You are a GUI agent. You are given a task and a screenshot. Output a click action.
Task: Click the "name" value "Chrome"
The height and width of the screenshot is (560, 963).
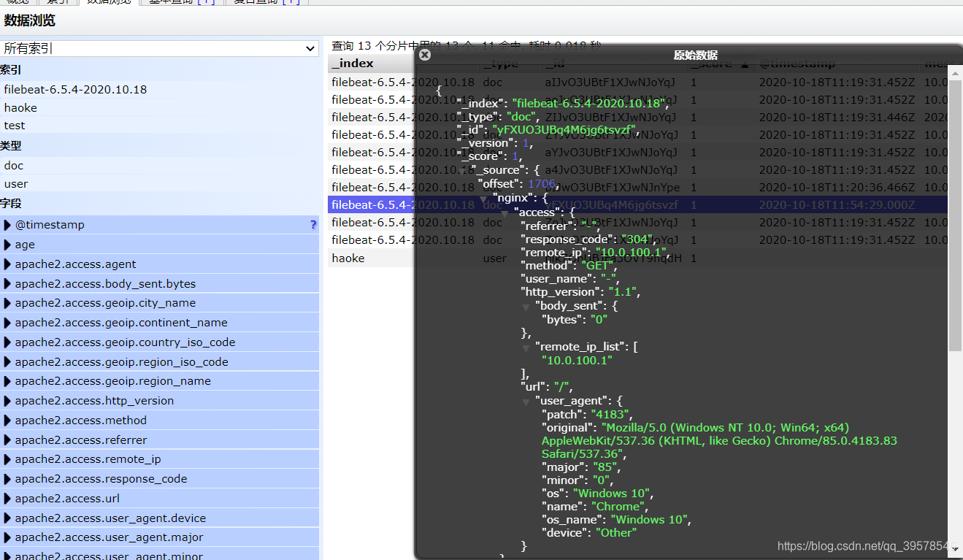[619, 507]
